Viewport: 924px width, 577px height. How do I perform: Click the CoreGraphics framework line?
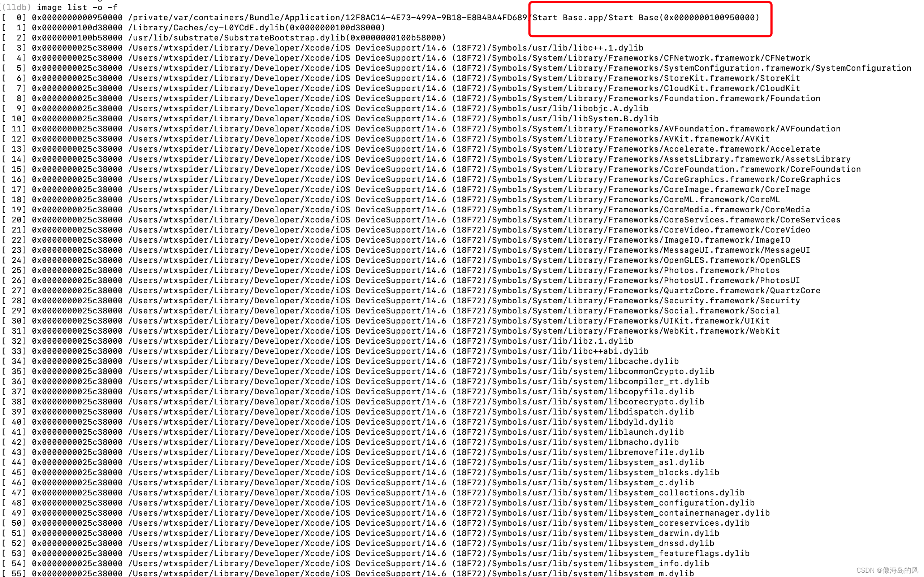click(752, 179)
